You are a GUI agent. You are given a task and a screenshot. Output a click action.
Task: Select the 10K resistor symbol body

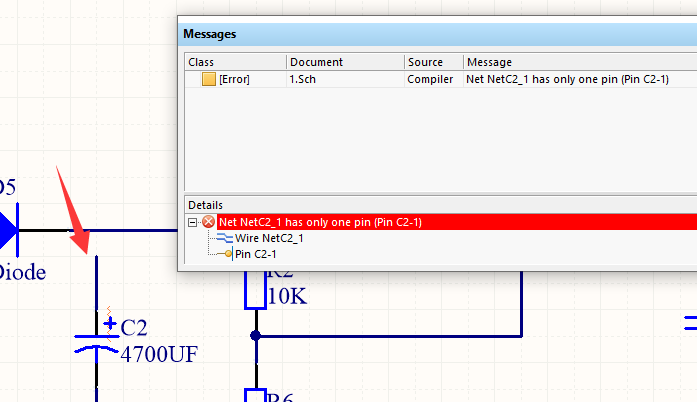click(x=256, y=290)
